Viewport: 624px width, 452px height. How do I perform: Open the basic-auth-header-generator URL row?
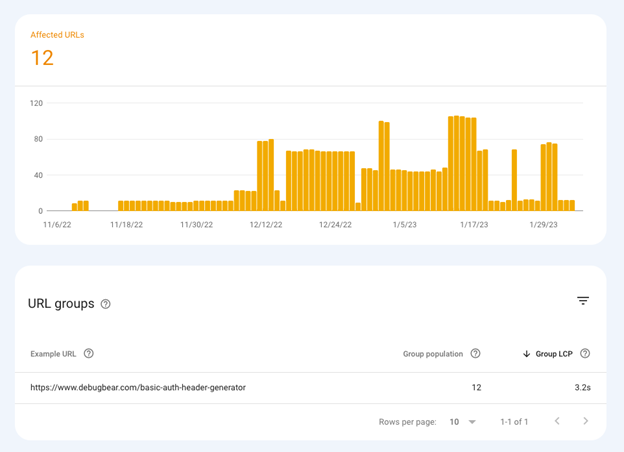pyautogui.click(x=138, y=387)
